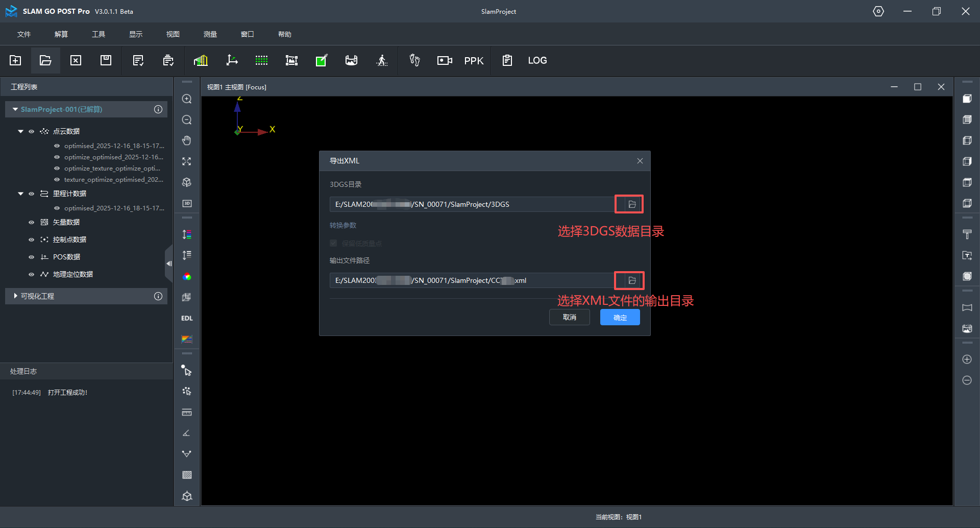This screenshot has height=528, width=980.
Task: Browse for the 3DGS directory folder
Action: pyautogui.click(x=631, y=204)
